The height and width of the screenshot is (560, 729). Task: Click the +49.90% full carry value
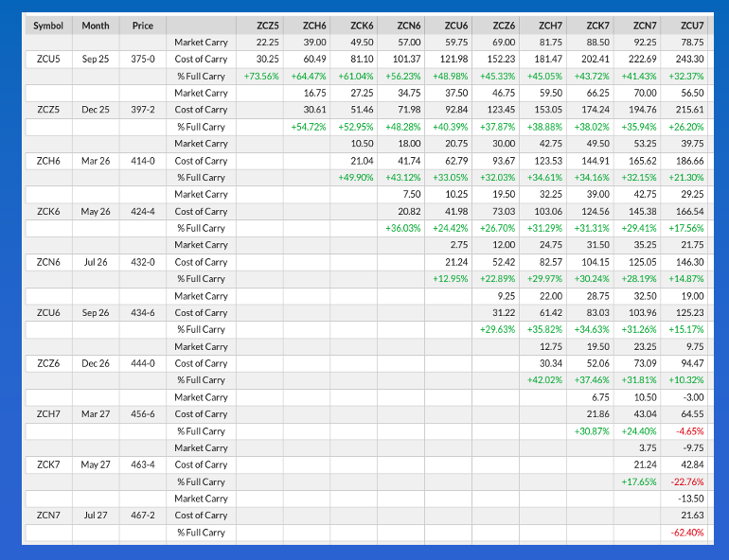pyautogui.click(x=356, y=178)
